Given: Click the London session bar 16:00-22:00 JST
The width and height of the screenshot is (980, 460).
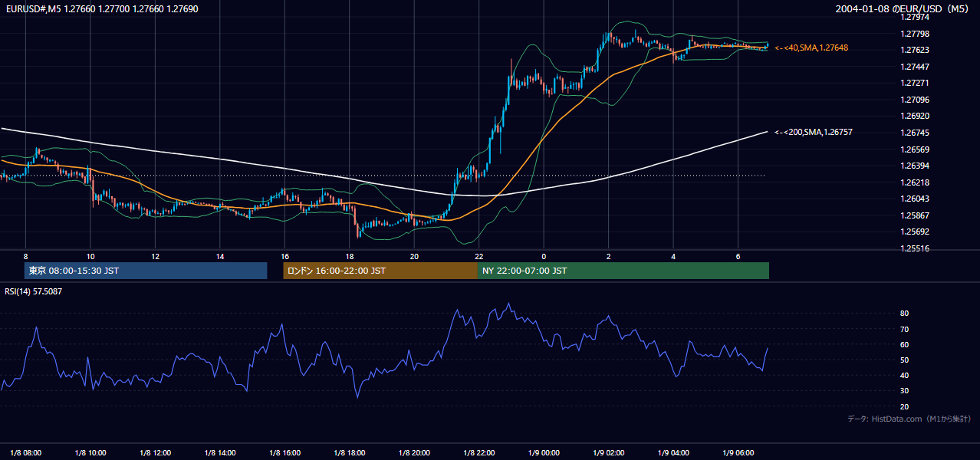Looking at the screenshot, I should 380,271.
